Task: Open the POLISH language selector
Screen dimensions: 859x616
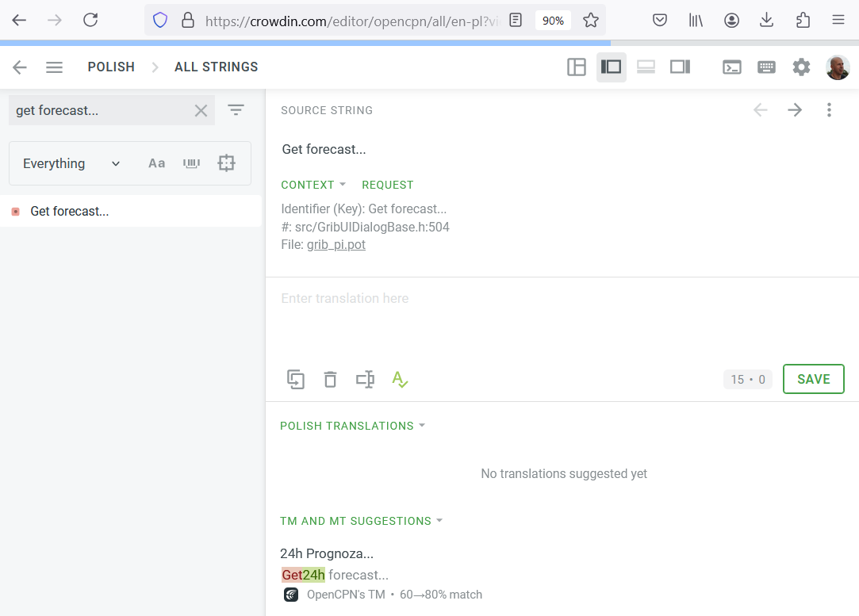Action: click(111, 67)
